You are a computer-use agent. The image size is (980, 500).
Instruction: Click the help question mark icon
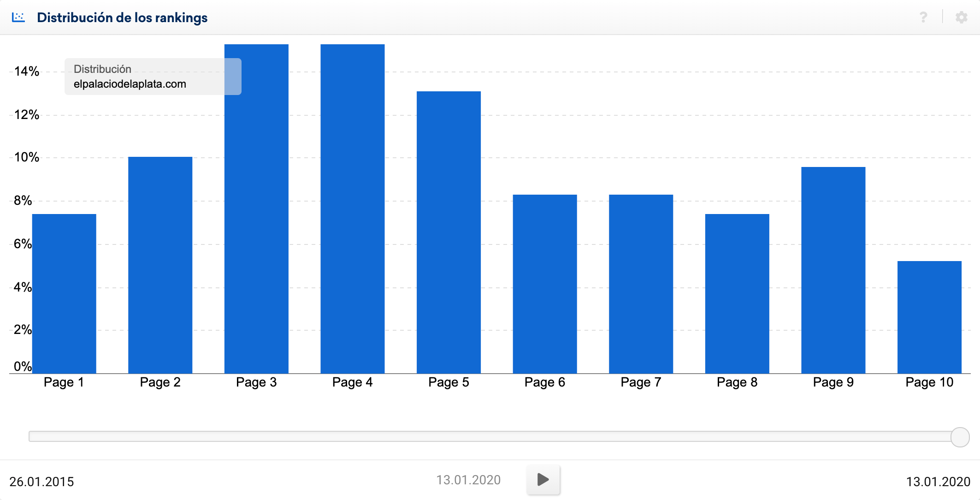point(923,18)
